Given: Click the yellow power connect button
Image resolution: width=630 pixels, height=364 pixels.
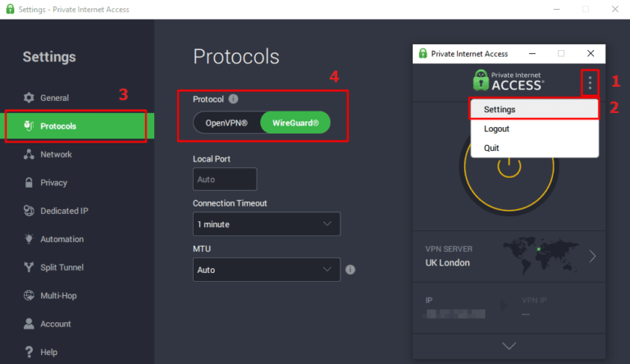Looking at the screenshot, I should click(509, 166).
